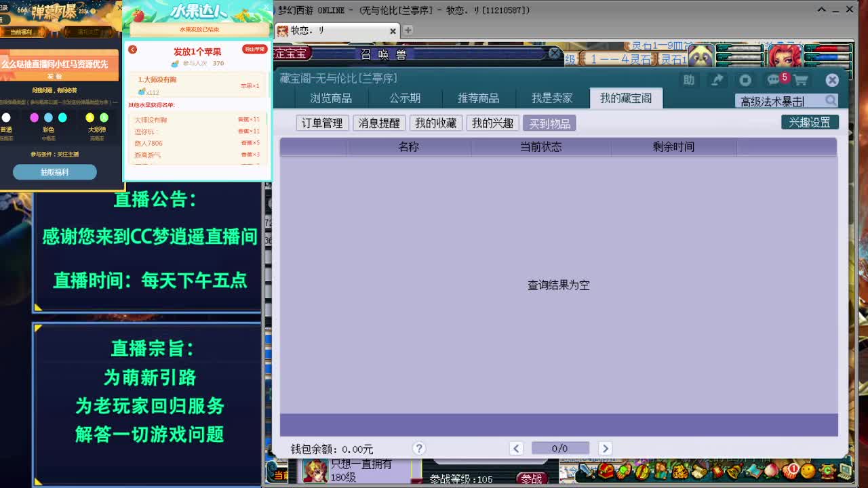Click the 兴趣设置 button
Image resolution: width=868 pixels, height=488 pixels.
tap(810, 122)
